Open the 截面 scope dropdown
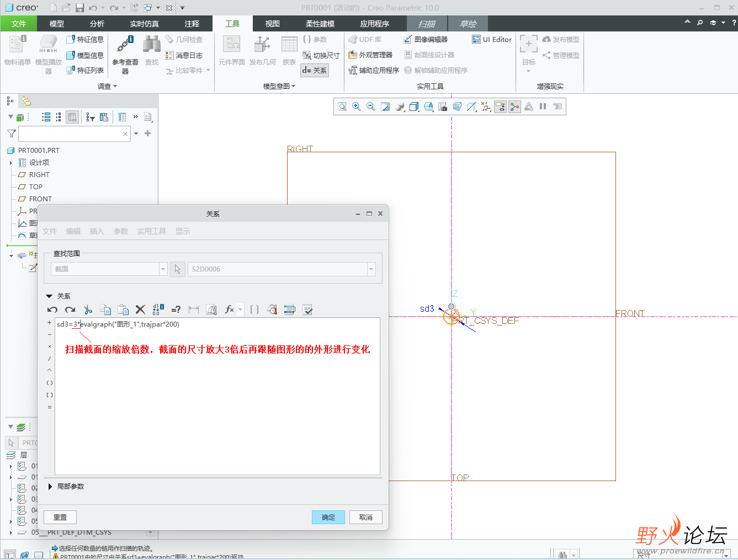 point(163,269)
